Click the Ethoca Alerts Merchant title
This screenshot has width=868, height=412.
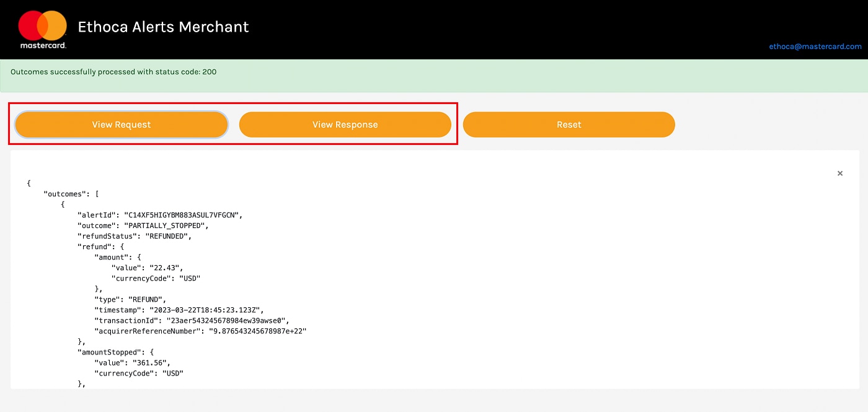coord(163,27)
